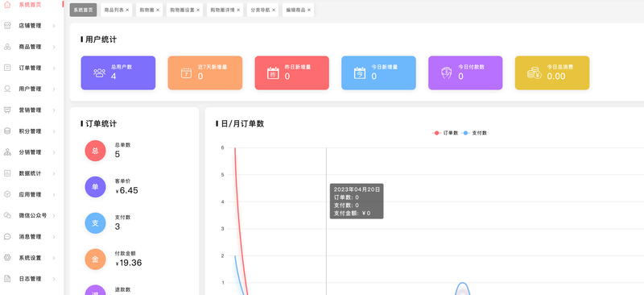Screen dimensions: 644x295
Task: Click the 应用管理 icon in sidebar
Action: (x=7, y=194)
